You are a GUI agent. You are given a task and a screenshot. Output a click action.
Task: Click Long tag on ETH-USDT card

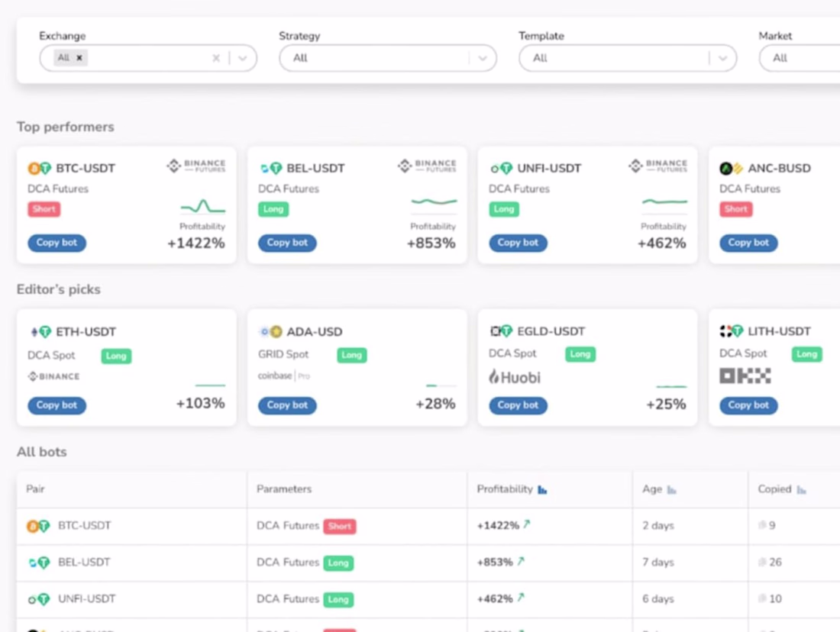coord(116,356)
